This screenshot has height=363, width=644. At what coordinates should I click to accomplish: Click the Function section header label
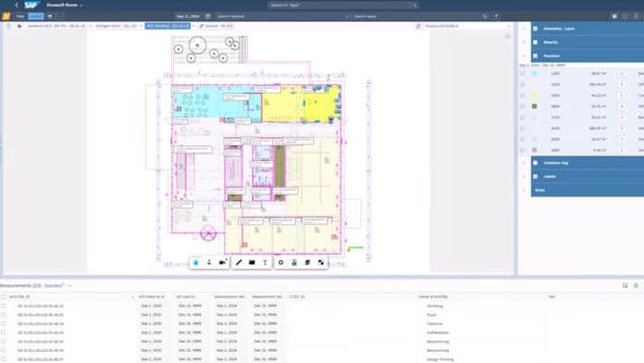551,56
